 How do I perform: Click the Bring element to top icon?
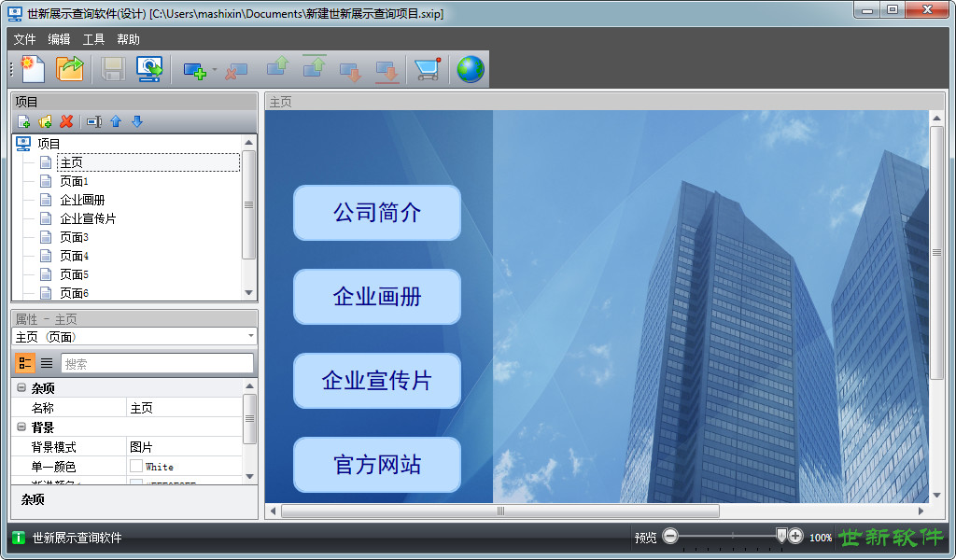tap(314, 66)
